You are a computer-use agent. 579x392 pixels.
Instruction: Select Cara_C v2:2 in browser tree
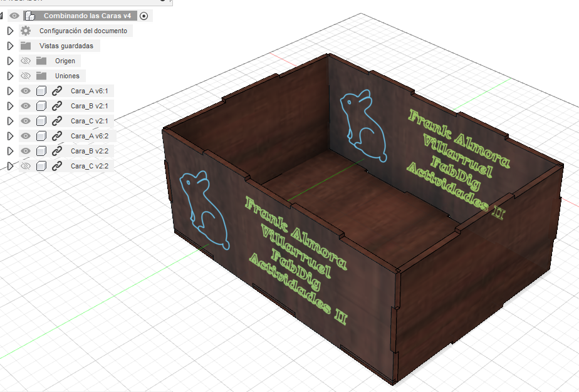pyautogui.click(x=90, y=166)
